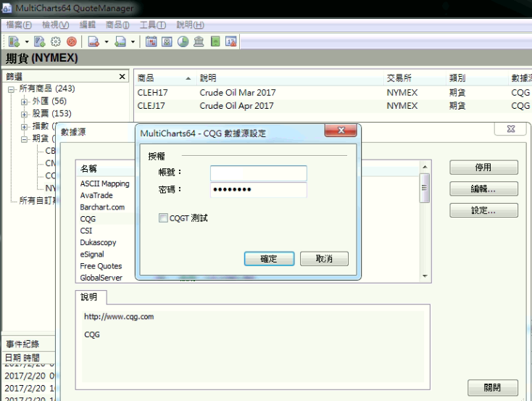Select 外匯 (56) in filter tree
Image resolution: width=532 pixels, height=401 pixels.
pos(49,102)
